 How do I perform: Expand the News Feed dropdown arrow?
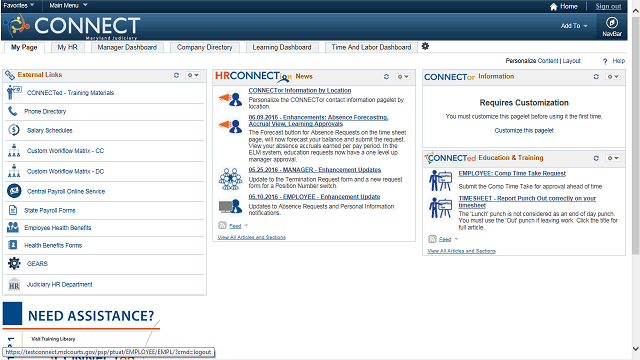246,225
